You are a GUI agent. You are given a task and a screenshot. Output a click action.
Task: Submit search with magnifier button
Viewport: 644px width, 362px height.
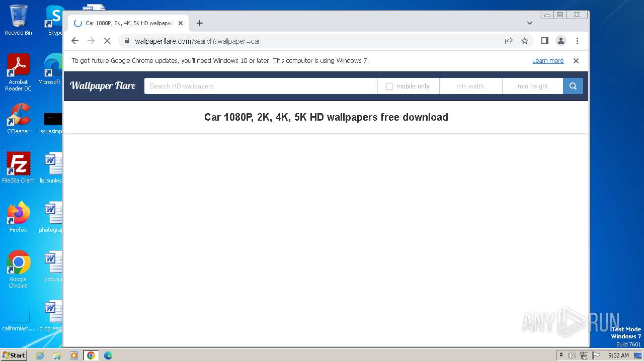pyautogui.click(x=573, y=86)
